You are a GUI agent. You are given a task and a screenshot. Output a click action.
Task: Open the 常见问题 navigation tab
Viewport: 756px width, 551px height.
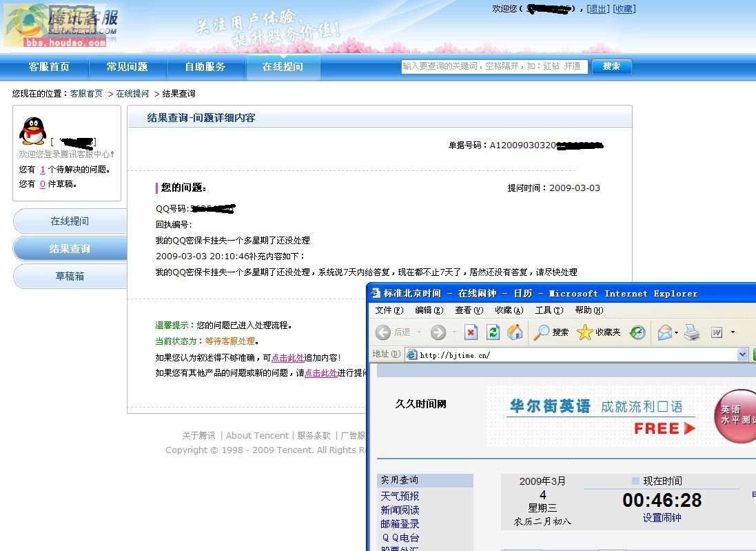pyautogui.click(x=127, y=67)
